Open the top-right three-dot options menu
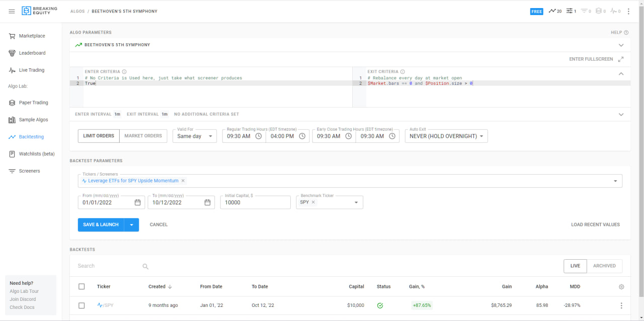Image resolution: width=644 pixels, height=321 pixels. (x=628, y=11)
